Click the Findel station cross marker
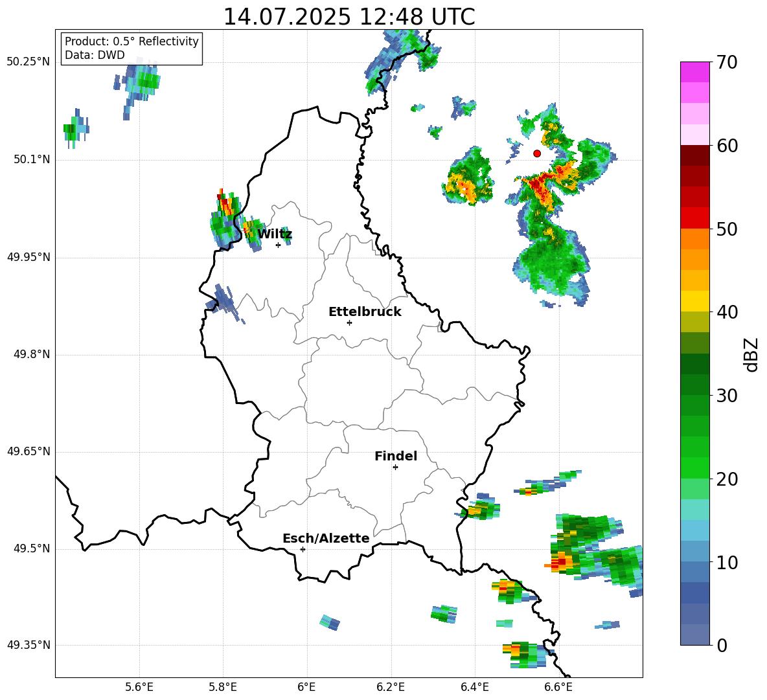The image size is (767, 700). pos(395,468)
